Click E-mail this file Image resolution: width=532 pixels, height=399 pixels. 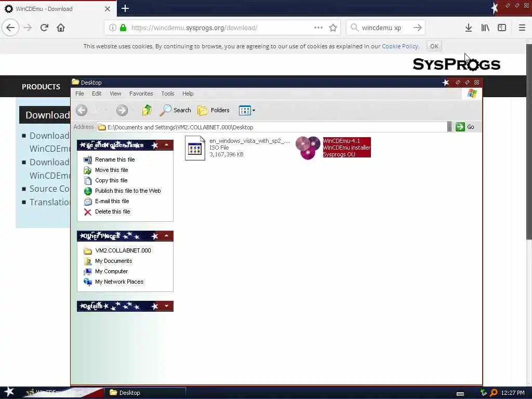tap(112, 201)
